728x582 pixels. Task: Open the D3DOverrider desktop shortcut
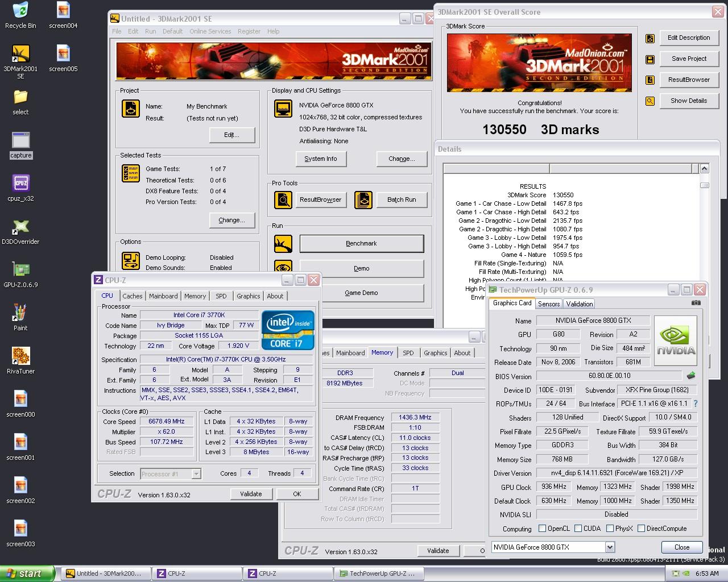(x=20, y=231)
